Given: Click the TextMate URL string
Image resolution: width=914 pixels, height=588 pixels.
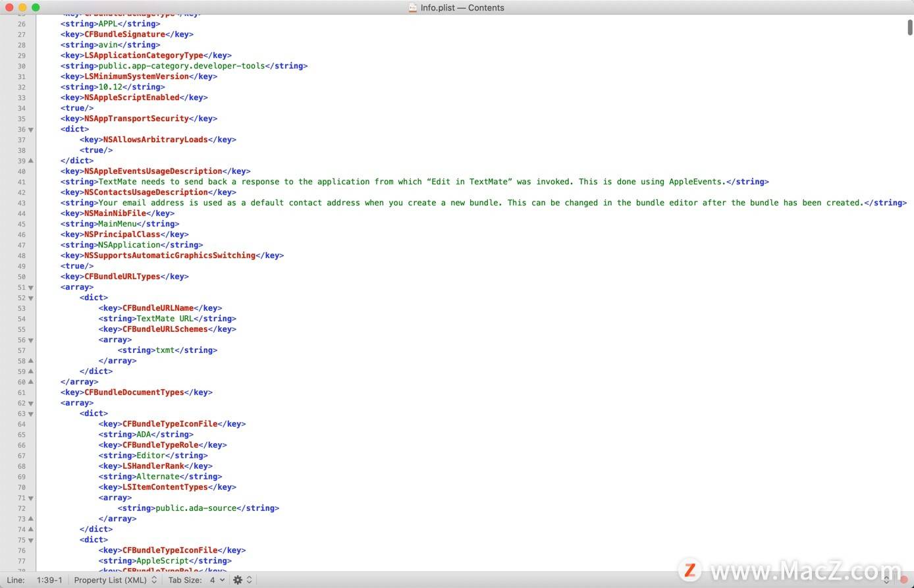Looking at the screenshot, I should 165,319.
